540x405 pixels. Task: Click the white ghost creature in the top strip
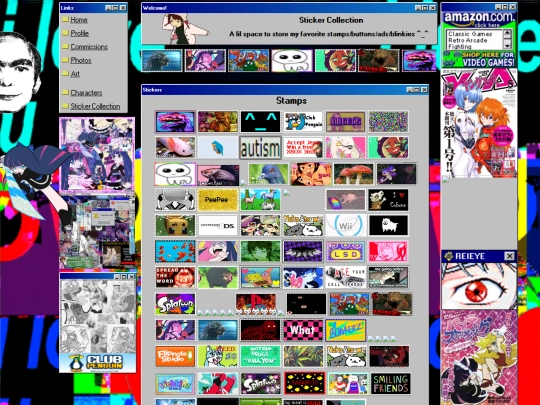click(292, 61)
